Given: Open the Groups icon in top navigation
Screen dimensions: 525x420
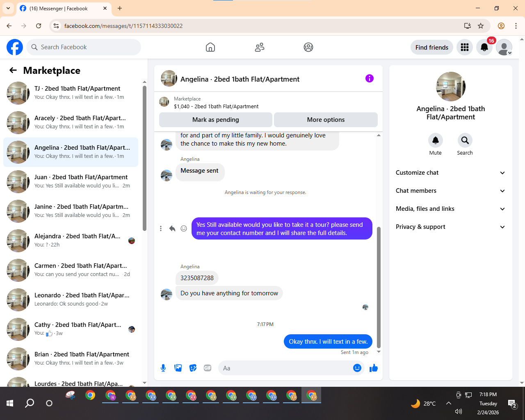Looking at the screenshot, I should click(x=308, y=47).
